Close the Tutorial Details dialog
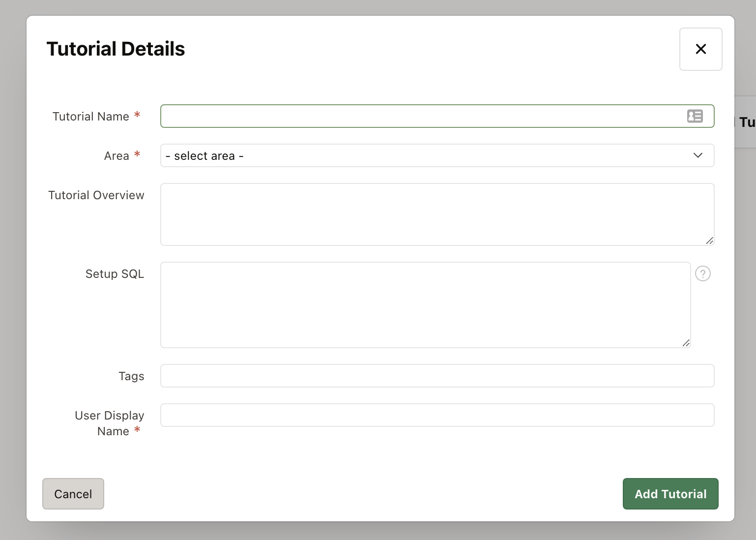Image resolution: width=756 pixels, height=540 pixels. click(700, 49)
